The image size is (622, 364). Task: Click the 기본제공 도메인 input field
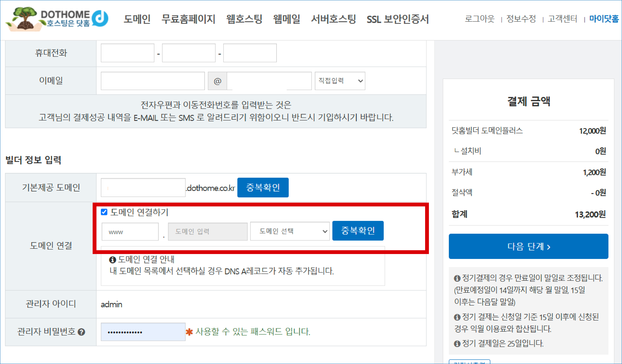[143, 188]
